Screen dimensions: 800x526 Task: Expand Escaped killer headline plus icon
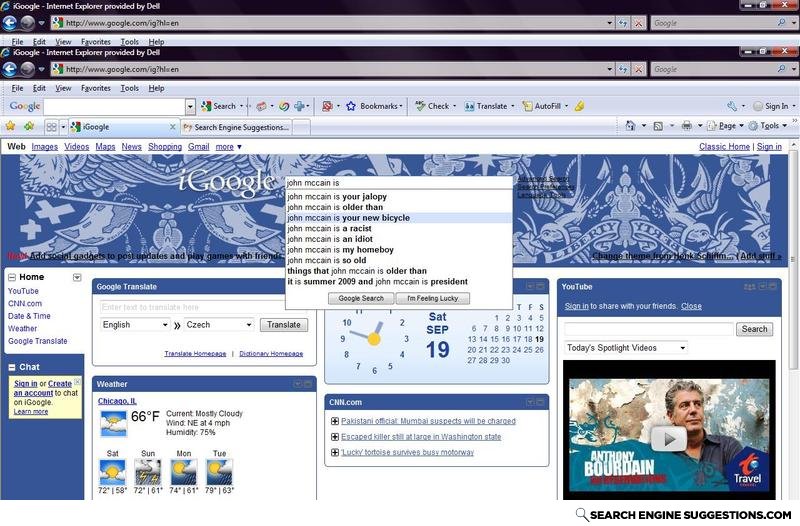[x=335, y=437]
